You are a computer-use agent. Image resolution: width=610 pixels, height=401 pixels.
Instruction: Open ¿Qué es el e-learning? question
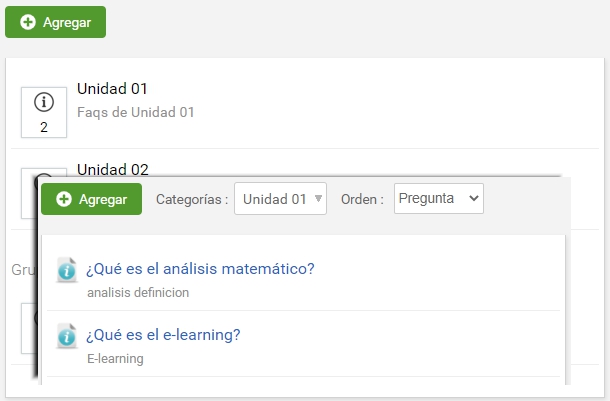(x=163, y=335)
